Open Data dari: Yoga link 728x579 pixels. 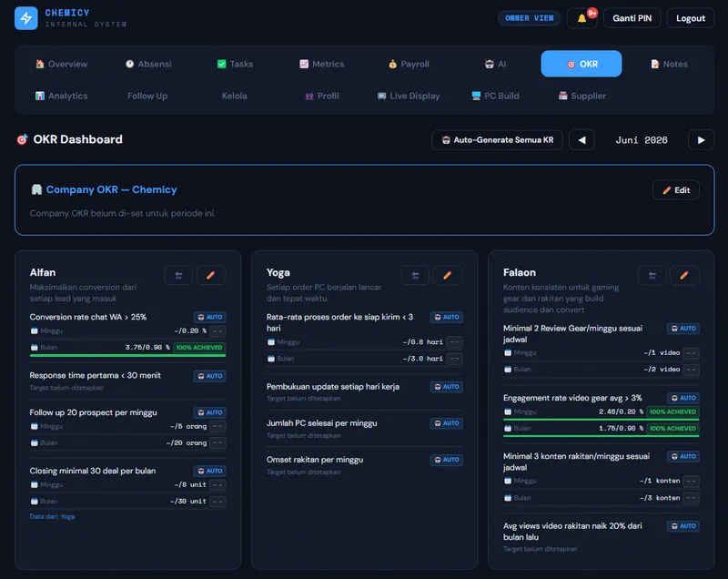click(52, 516)
